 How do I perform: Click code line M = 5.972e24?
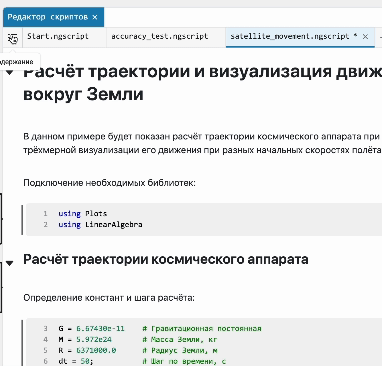pos(85,339)
